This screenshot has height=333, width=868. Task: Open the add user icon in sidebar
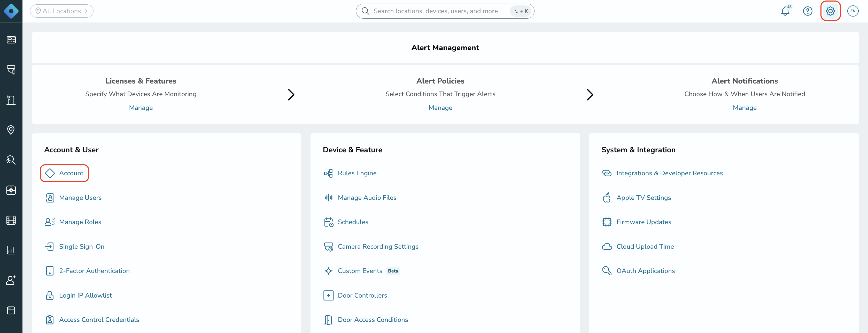coord(11,280)
